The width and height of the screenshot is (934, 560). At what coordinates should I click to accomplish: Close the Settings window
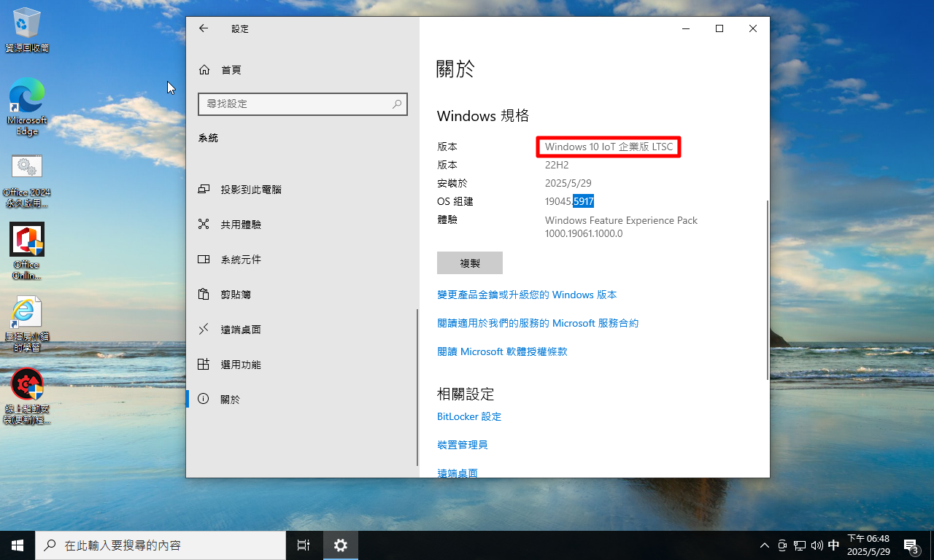pyautogui.click(x=753, y=28)
